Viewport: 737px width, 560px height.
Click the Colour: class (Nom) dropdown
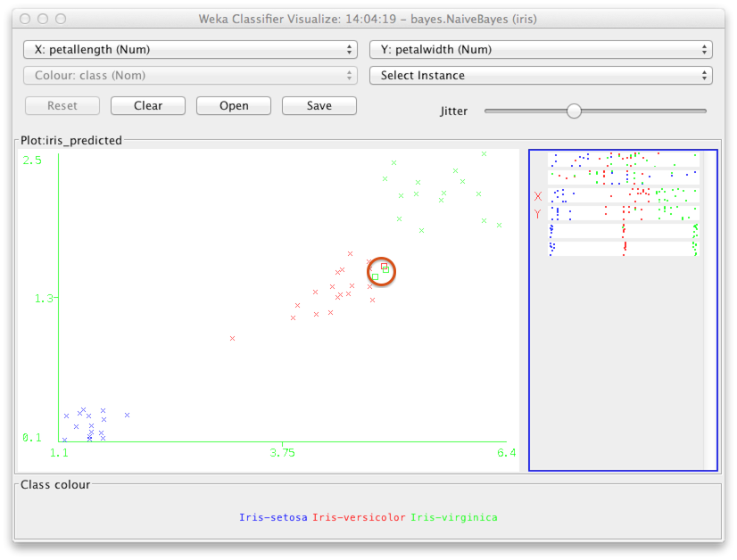tap(189, 76)
